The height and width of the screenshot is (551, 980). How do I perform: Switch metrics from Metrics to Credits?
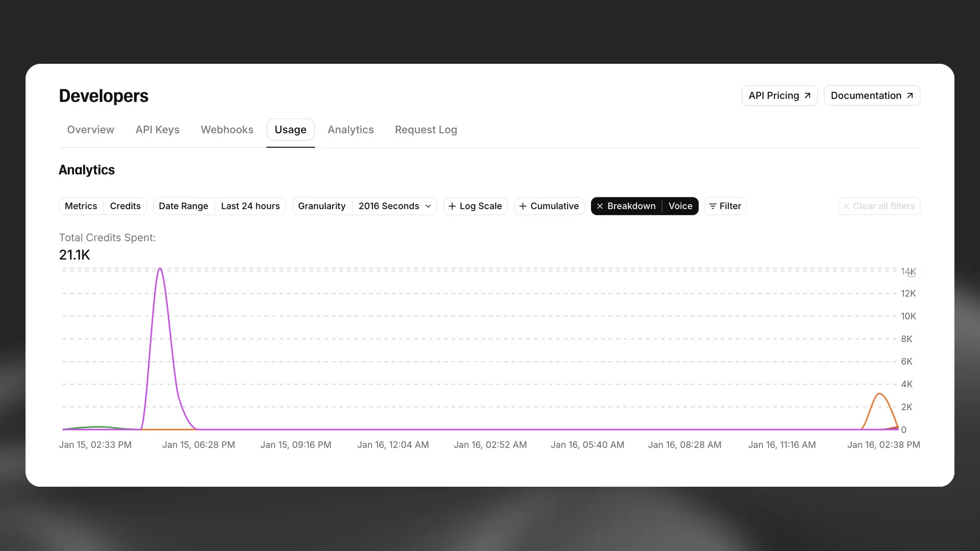point(125,206)
